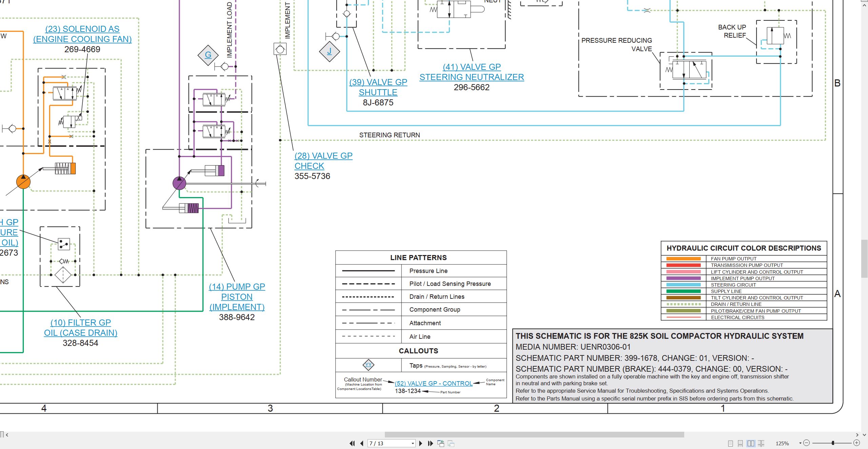This screenshot has height=449, width=868.
Task: Open the page number dropdown
Action: 413,443
